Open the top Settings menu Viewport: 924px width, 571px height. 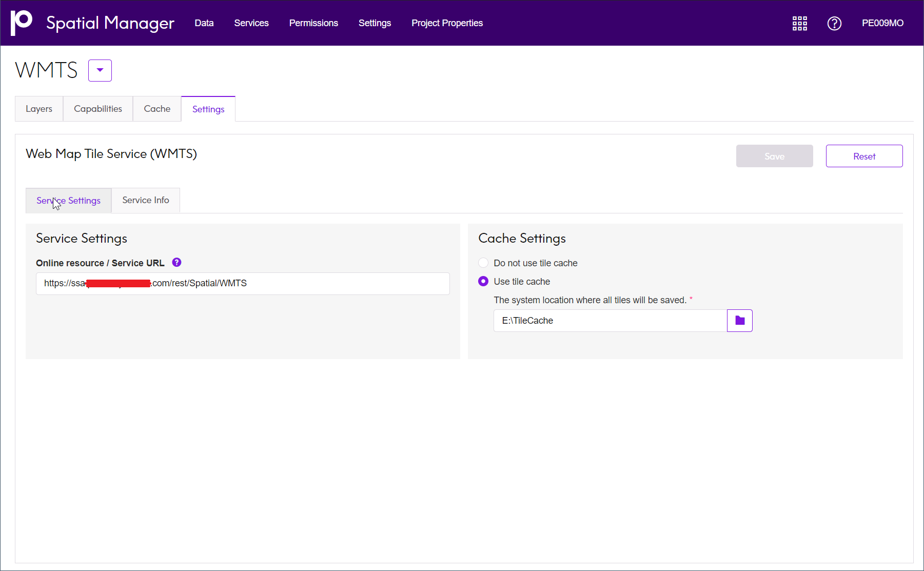point(375,23)
